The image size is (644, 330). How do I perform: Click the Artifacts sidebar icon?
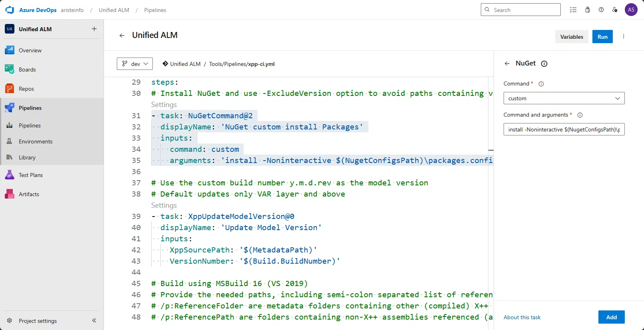pos(10,194)
